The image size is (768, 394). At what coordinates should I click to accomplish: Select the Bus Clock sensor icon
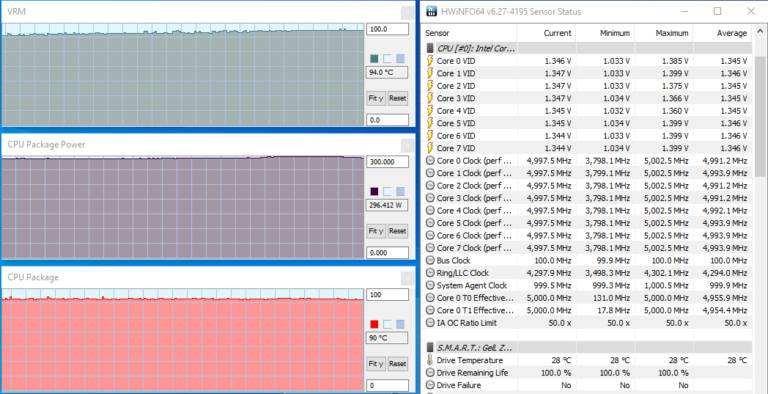point(430,260)
